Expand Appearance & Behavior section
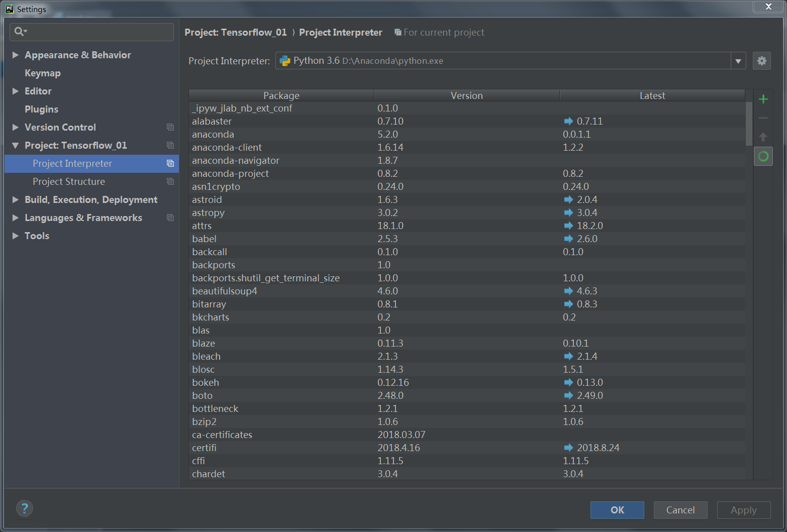Viewport: 787px width, 532px height. [16, 55]
